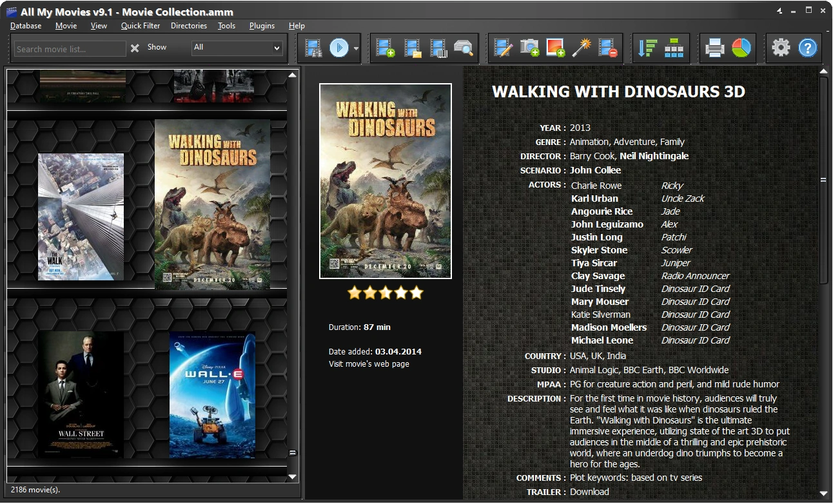The width and height of the screenshot is (833, 504).
Task: Open settings with the gear icon
Action: point(781,48)
